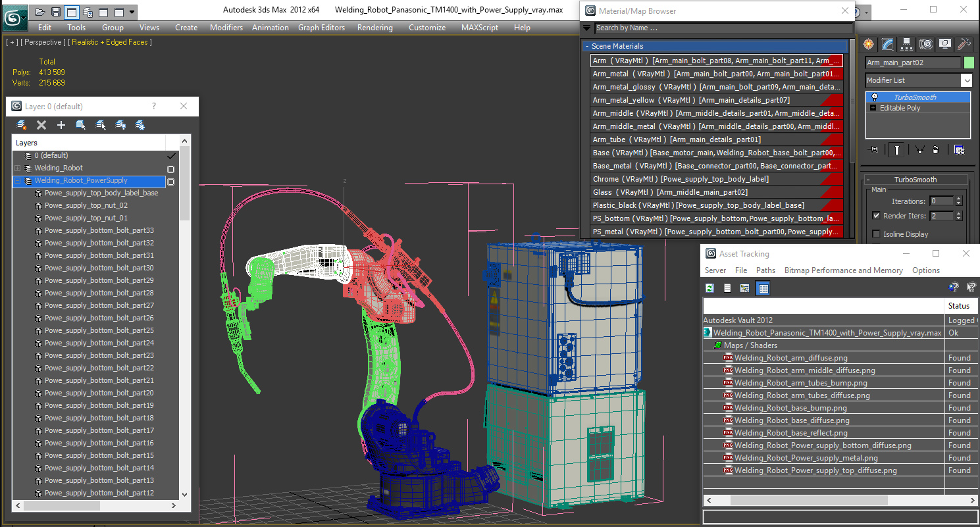Screen dimensions: 980x527
Task: Select Glass (VRayMtl) material row
Action: click(717, 192)
